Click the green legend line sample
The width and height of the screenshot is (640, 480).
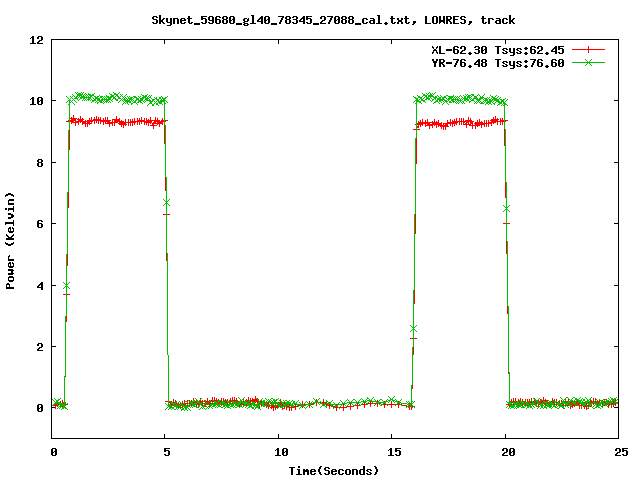click(588, 62)
